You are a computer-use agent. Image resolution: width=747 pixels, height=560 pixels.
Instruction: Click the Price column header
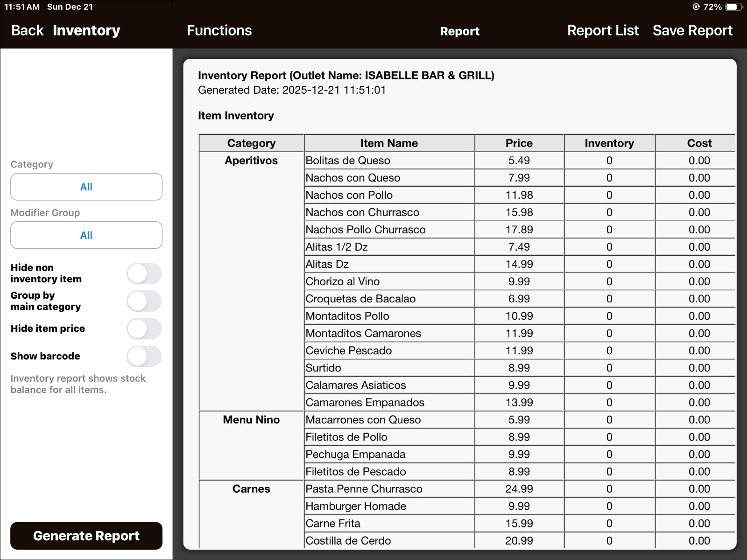[519, 143]
